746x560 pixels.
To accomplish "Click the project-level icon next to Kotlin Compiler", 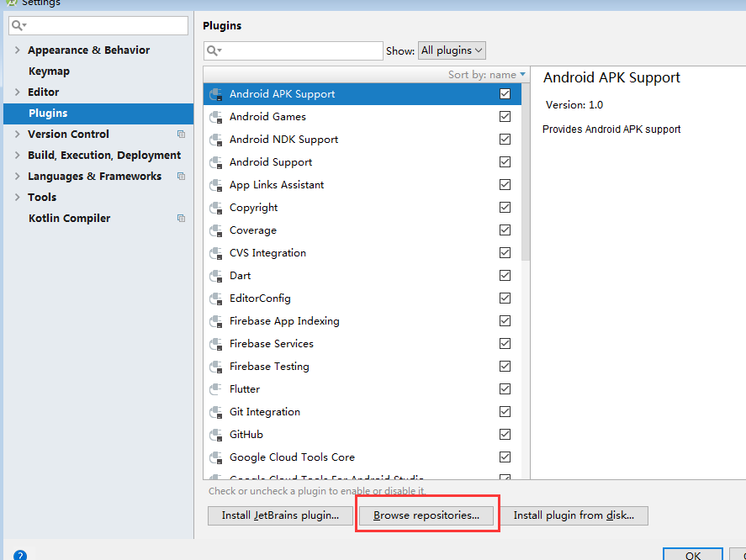I will (x=182, y=218).
